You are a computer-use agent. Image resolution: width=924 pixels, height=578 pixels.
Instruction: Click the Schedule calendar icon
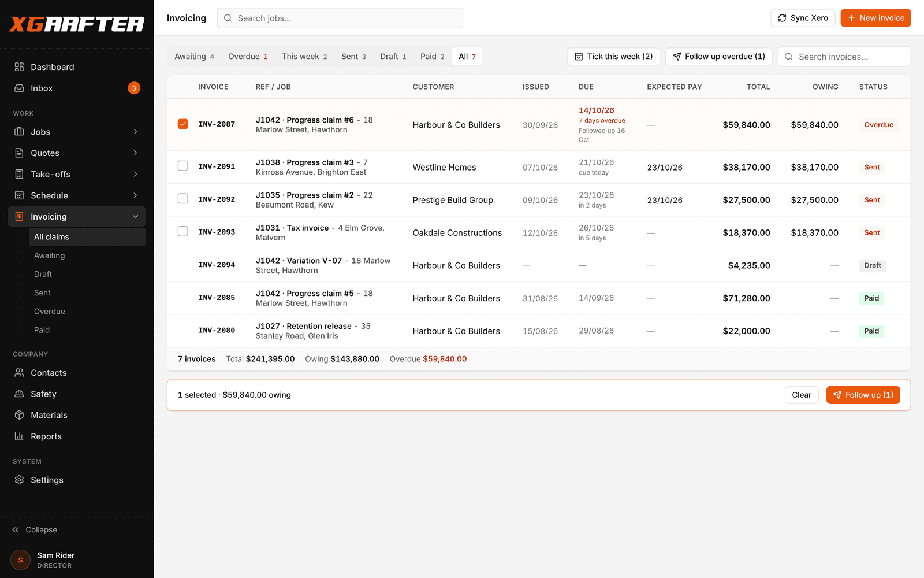[x=19, y=195]
